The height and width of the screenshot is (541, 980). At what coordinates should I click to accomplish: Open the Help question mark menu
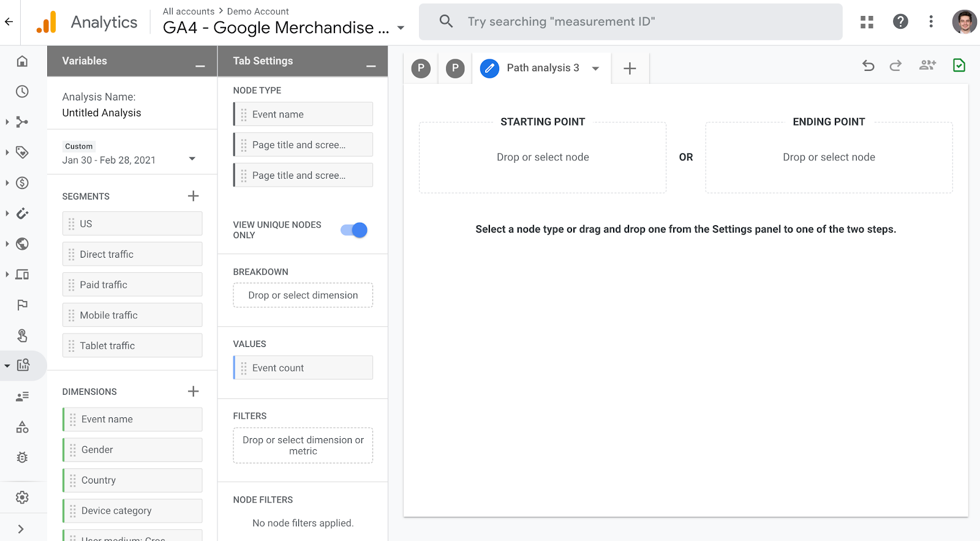[900, 22]
